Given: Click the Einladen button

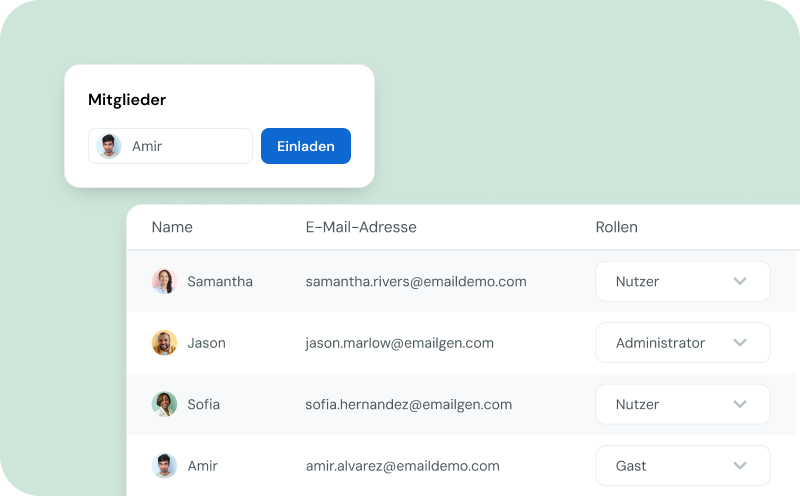Looking at the screenshot, I should click(x=306, y=146).
